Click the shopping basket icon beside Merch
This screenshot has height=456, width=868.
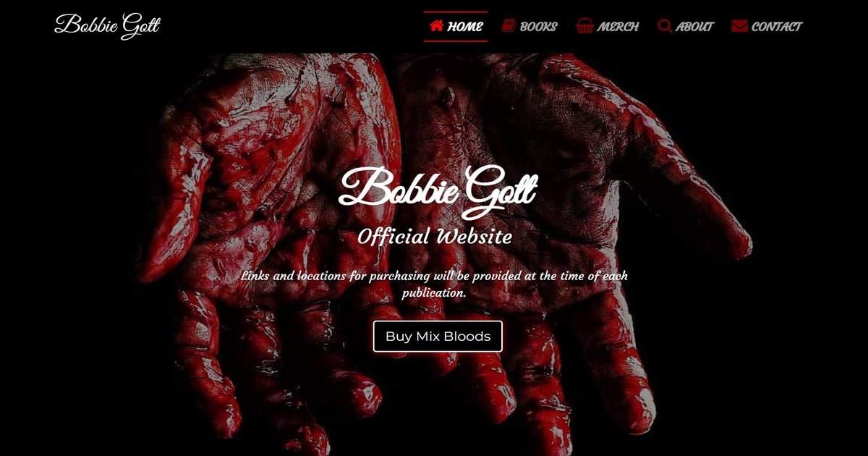[584, 26]
